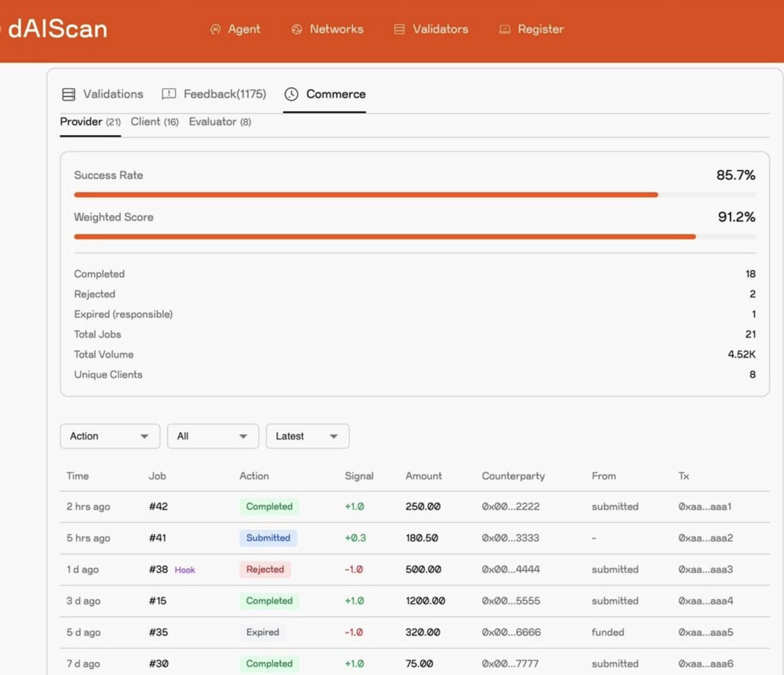Click the dAIScan logo
The height and width of the screenshot is (675, 784).
(x=55, y=29)
